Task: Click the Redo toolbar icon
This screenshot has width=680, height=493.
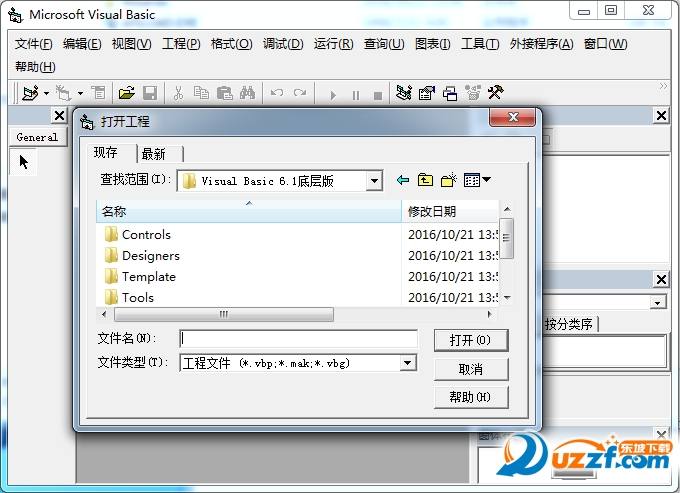Action: coord(300,93)
